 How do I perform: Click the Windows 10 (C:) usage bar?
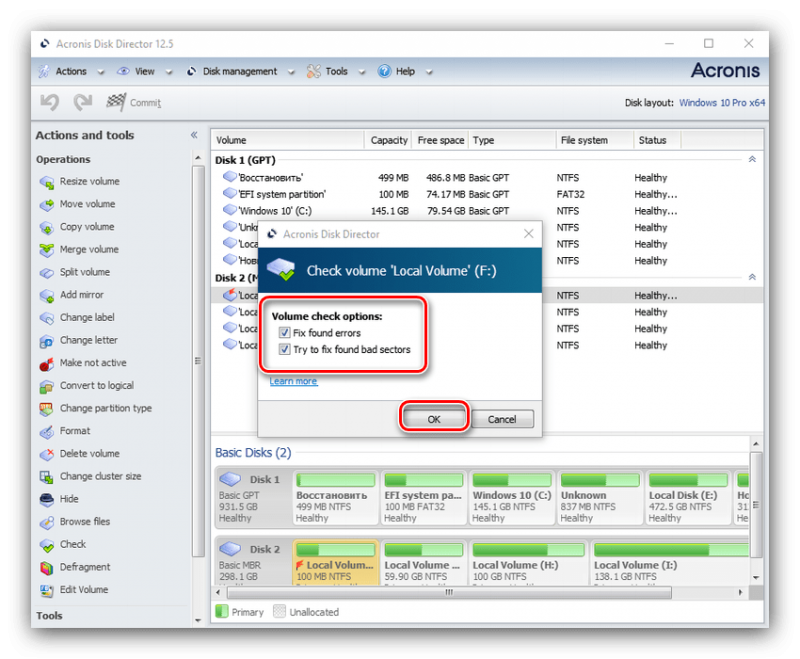point(512,480)
